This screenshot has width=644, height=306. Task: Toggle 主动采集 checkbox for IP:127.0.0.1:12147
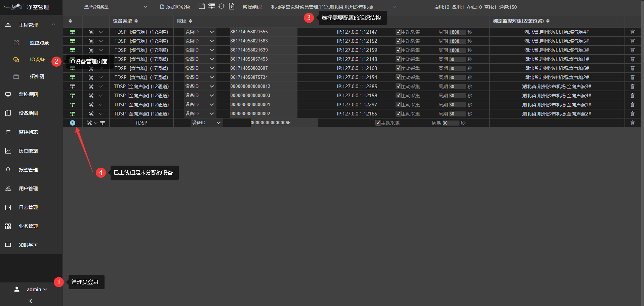[398, 32]
